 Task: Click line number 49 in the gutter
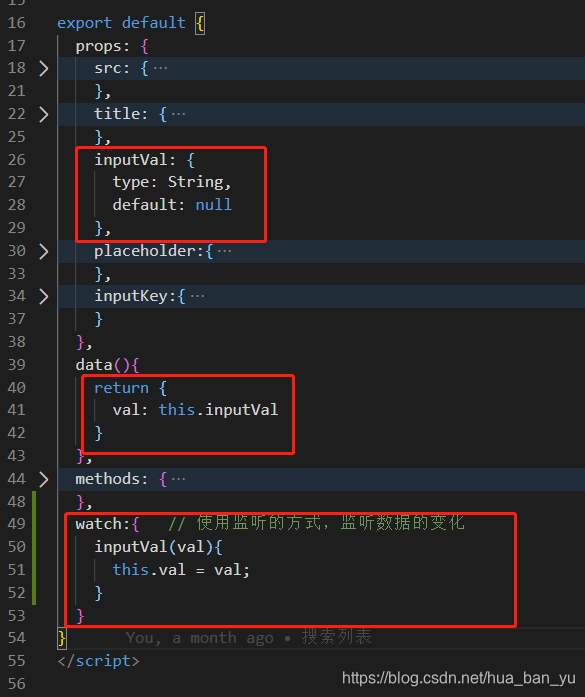point(16,524)
